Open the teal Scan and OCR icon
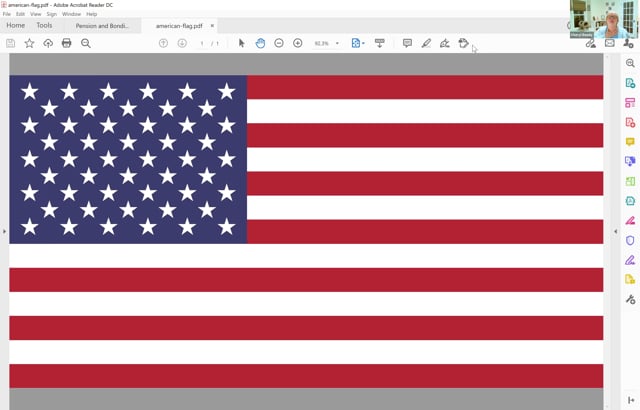640x410 pixels. 630,201
